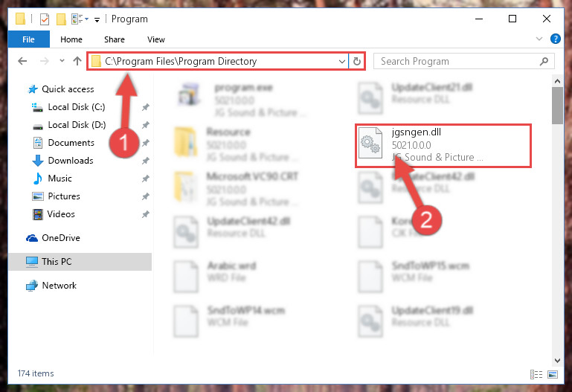Click the search magnifier icon
This screenshot has height=392, width=572.
click(x=544, y=61)
